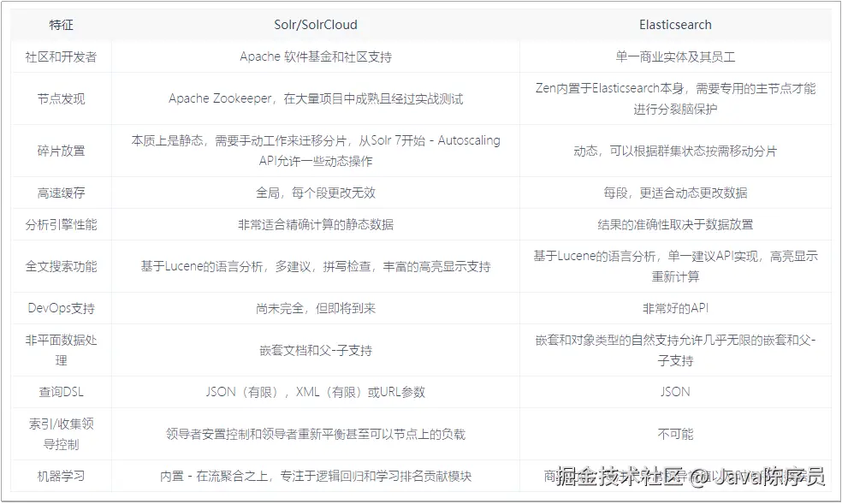Click the '内置 - 在流聚合之上' cell
The image size is (842, 504).
point(315,476)
